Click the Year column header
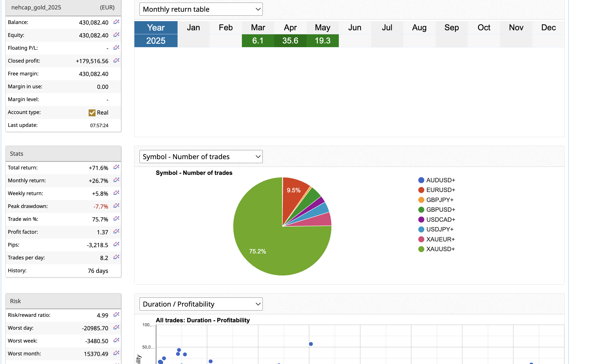This screenshot has height=364, width=605. (156, 27)
